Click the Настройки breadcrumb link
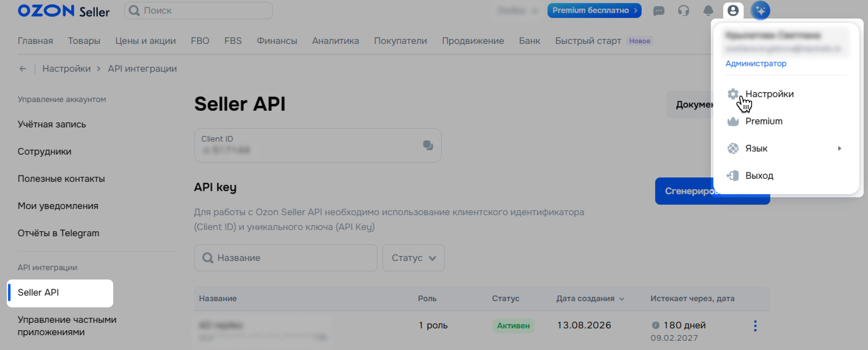868x350 pixels. [67, 69]
